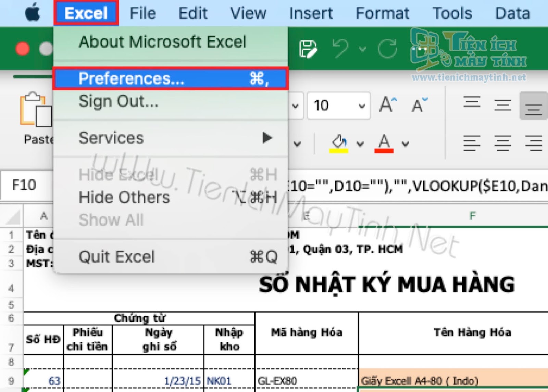The width and height of the screenshot is (548, 392).
Task: Open the Apple menu
Action: pos(33,13)
